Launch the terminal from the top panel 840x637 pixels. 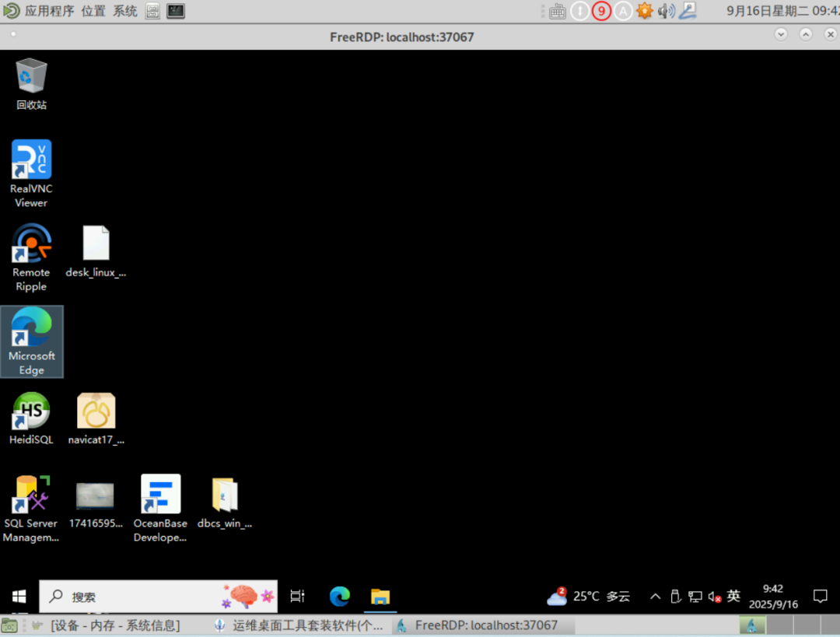tap(176, 11)
